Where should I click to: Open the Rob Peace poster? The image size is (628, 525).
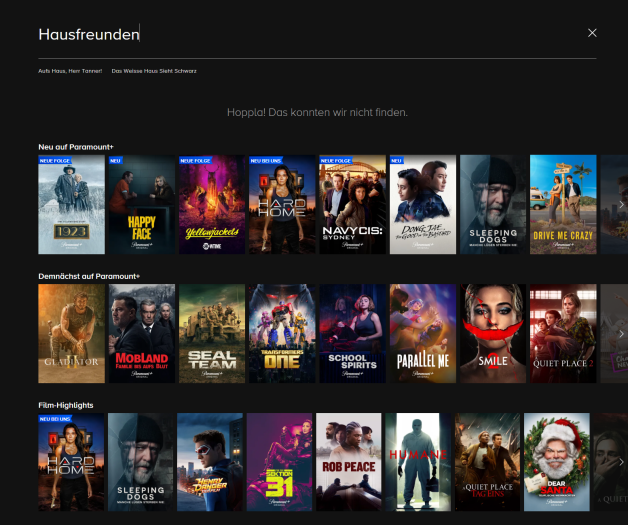348,462
